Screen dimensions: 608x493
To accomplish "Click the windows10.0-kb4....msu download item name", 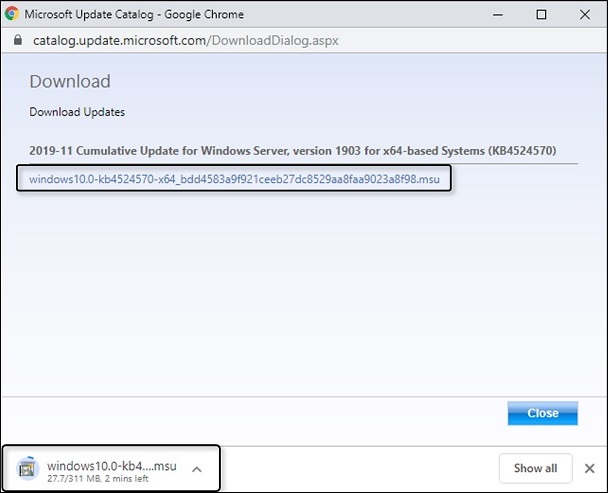I will (x=112, y=465).
